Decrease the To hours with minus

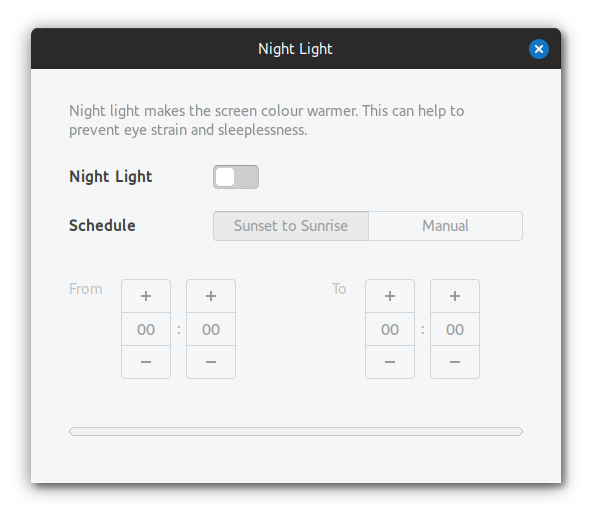[x=390, y=362]
